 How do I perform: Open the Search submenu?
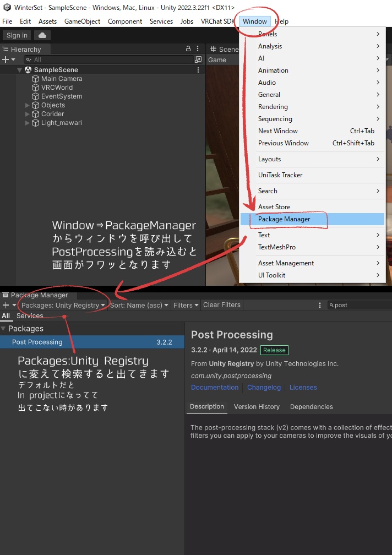(312, 191)
